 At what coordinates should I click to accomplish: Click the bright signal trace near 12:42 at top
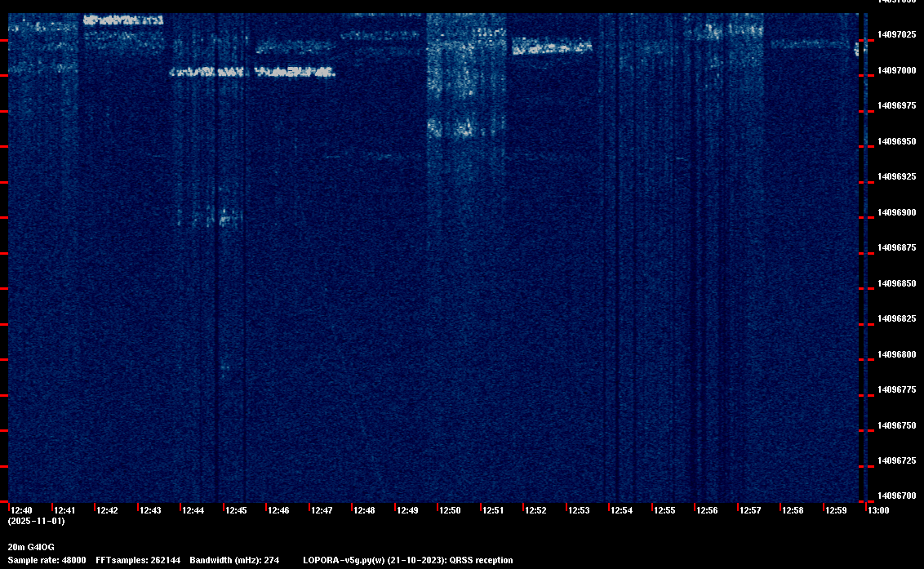pyautogui.click(x=123, y=20)
